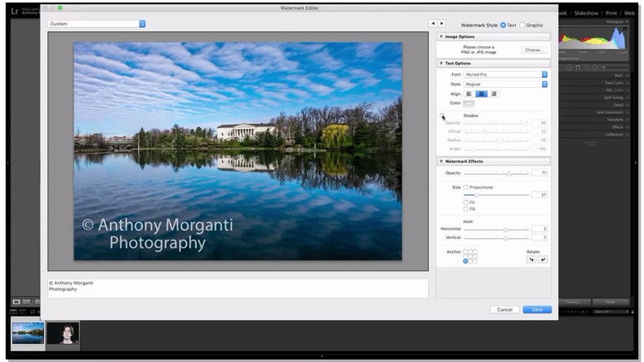Click the text Color swatch
Viewport: 644px width, 362px height.
click(x=469, y=103)
